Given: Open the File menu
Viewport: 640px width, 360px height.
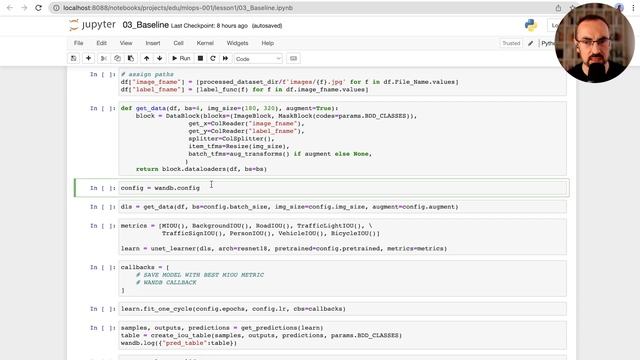Looking at the screenshot, I should [x=78, y=43].
